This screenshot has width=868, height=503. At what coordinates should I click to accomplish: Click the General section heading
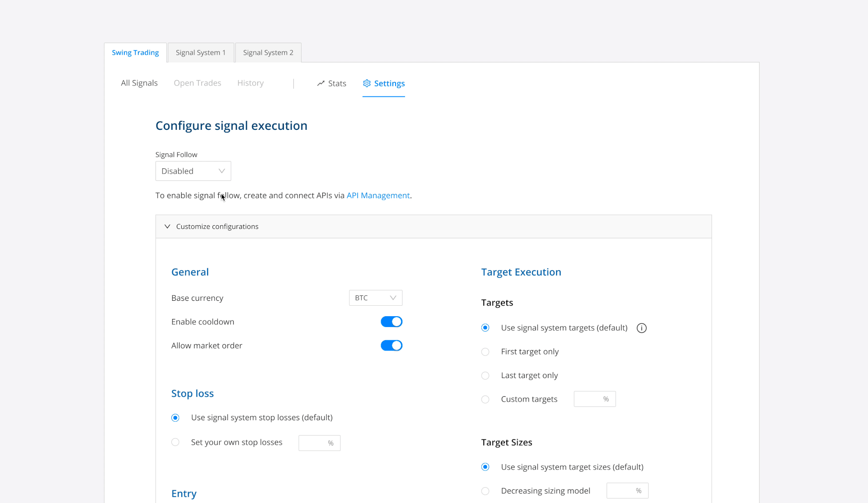pyautogui.click(x=190, y=272)
